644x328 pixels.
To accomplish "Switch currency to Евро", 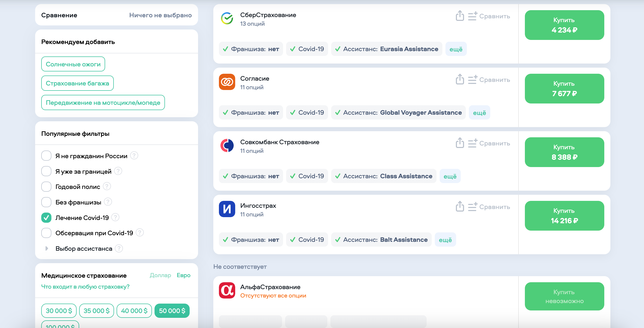I will [184, 275].
